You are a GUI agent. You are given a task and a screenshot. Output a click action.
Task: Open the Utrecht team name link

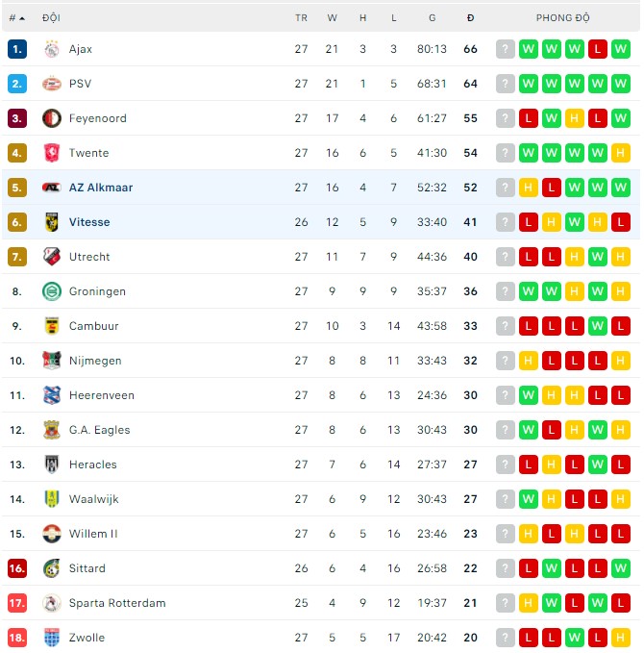click(89, 257)
